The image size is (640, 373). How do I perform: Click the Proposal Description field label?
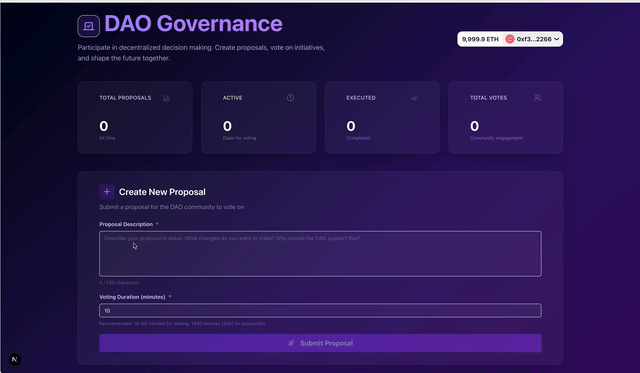126,224
